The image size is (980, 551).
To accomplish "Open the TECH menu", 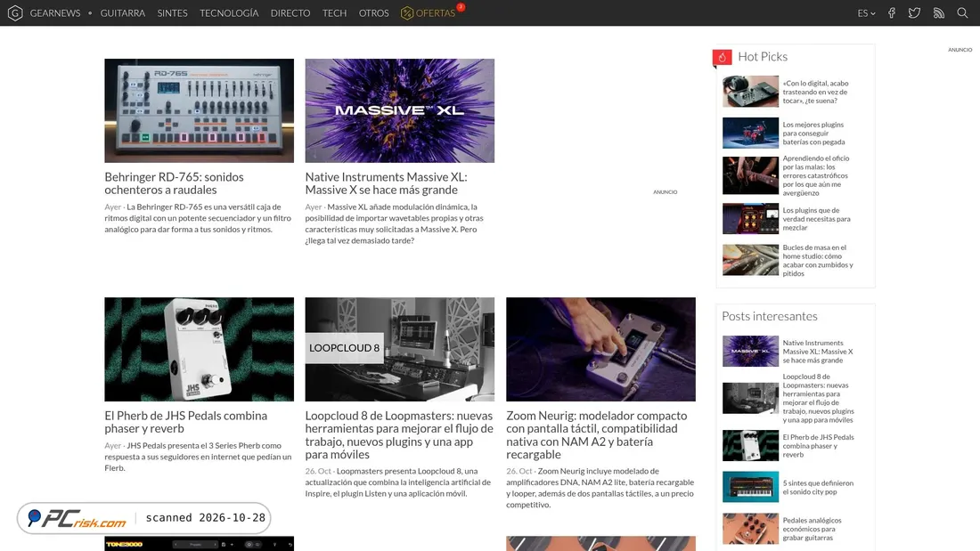I will tap(334, 13).
